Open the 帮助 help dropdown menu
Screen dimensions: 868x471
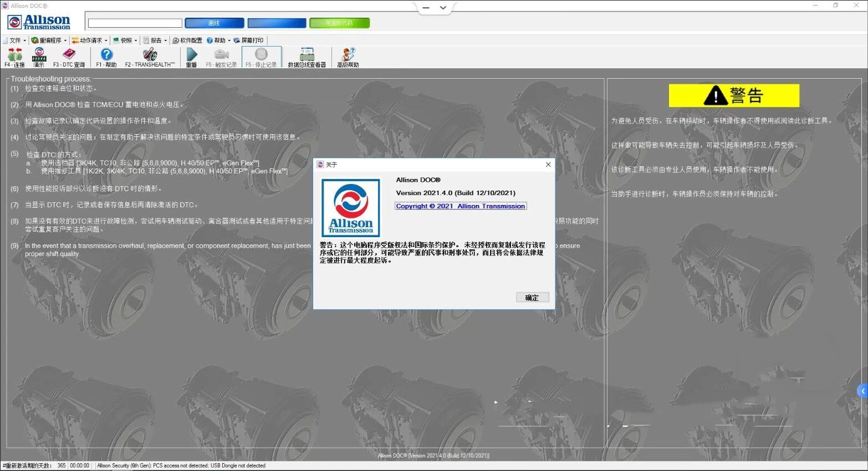click(x=218, y=40)
